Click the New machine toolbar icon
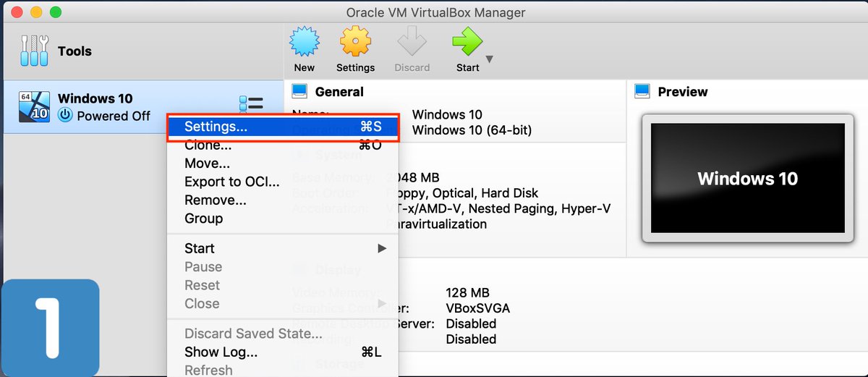Screen dimensions: 868x377 305,42
